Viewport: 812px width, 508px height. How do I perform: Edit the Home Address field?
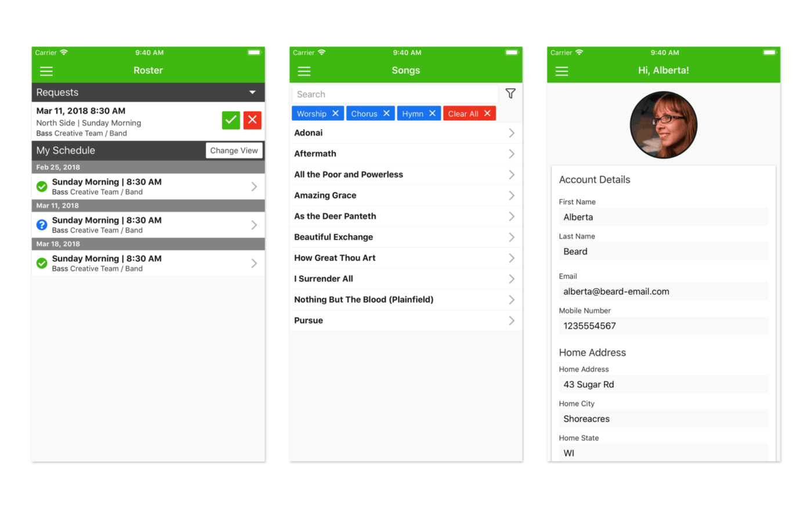[x=664, y=384]
